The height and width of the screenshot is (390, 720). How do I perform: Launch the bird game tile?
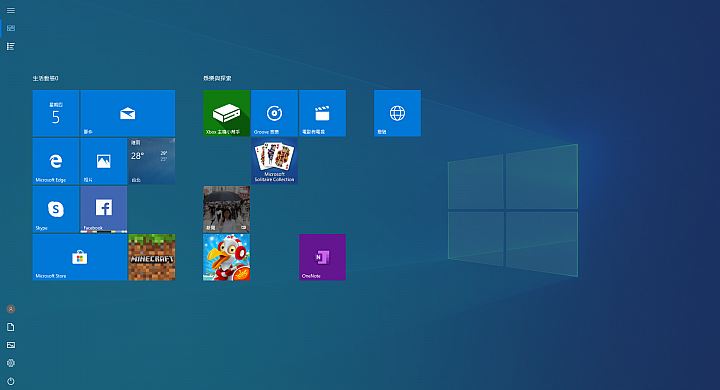coord(226,257)
